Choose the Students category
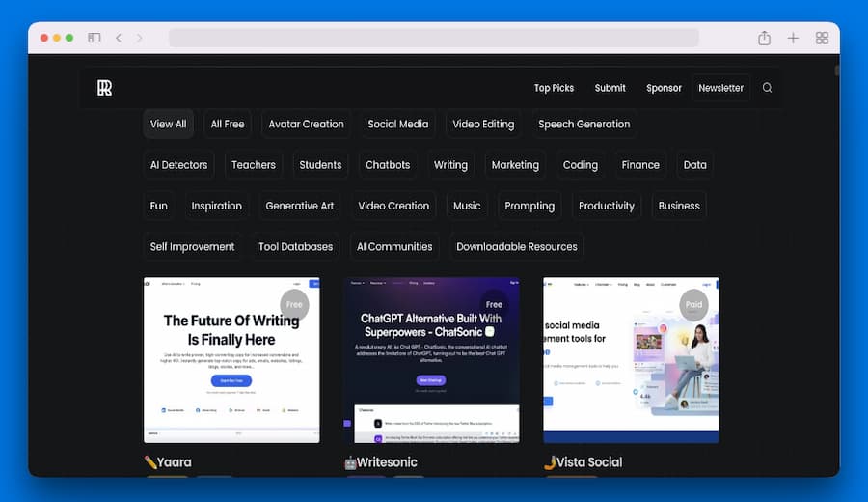This screenshot has width=868, height=502. pyautogui.click(x=320, y=165)
